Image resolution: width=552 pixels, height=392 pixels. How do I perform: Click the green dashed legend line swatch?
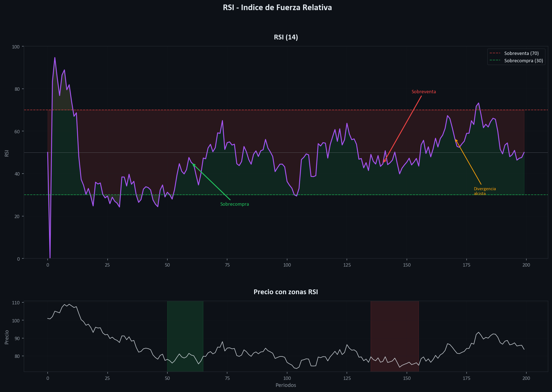(495, 61)
